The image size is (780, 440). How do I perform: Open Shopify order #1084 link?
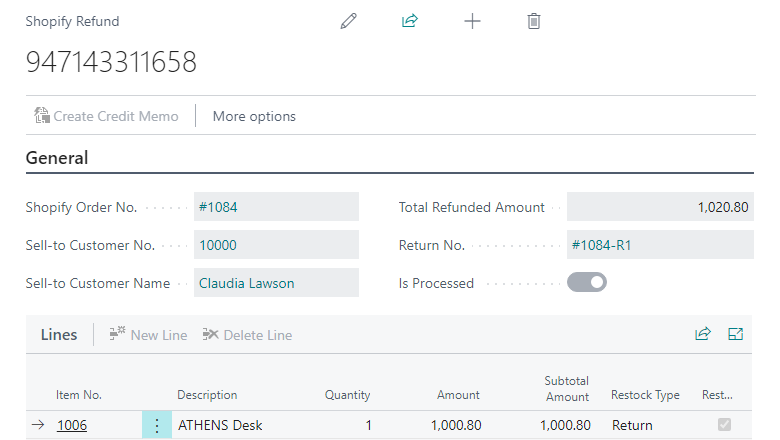(218, 207)
